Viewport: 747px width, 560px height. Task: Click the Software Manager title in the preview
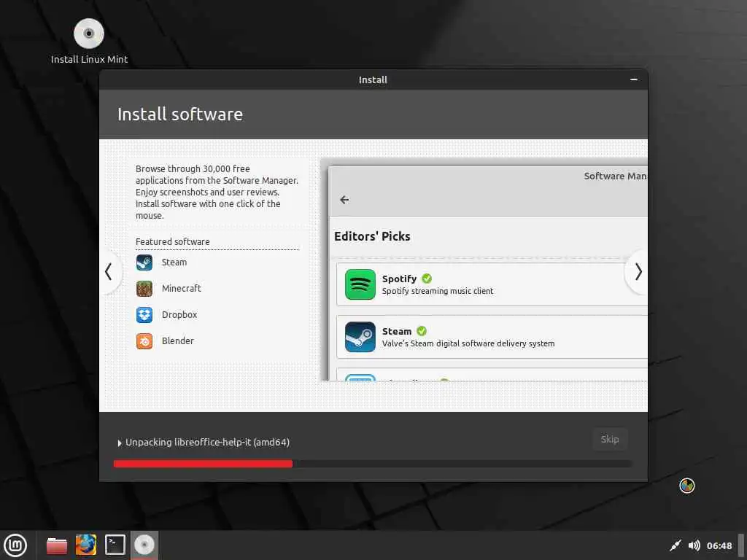pos(616,176)
